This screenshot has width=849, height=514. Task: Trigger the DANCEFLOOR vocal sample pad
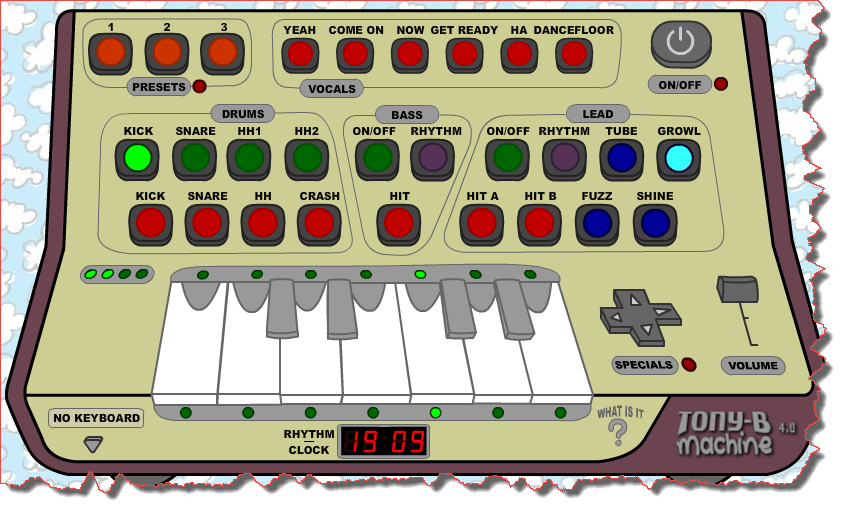tap(573, 53)
